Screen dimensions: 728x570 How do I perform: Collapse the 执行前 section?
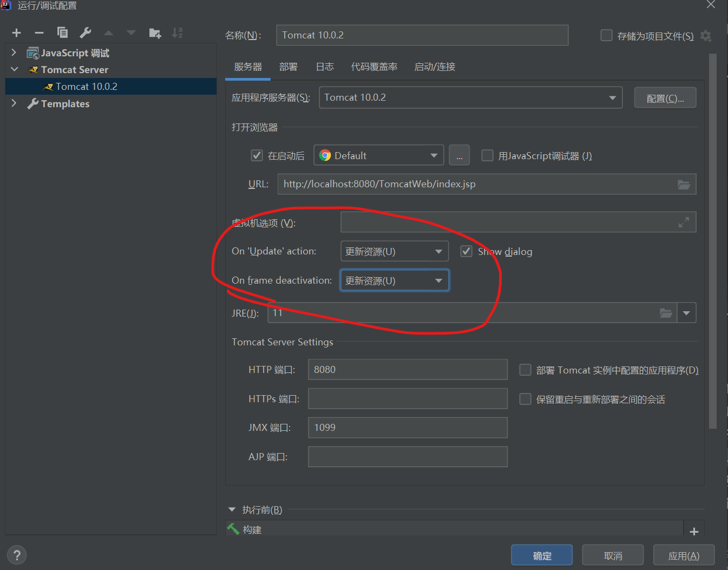pyautogui.click(x=232, y=509)
